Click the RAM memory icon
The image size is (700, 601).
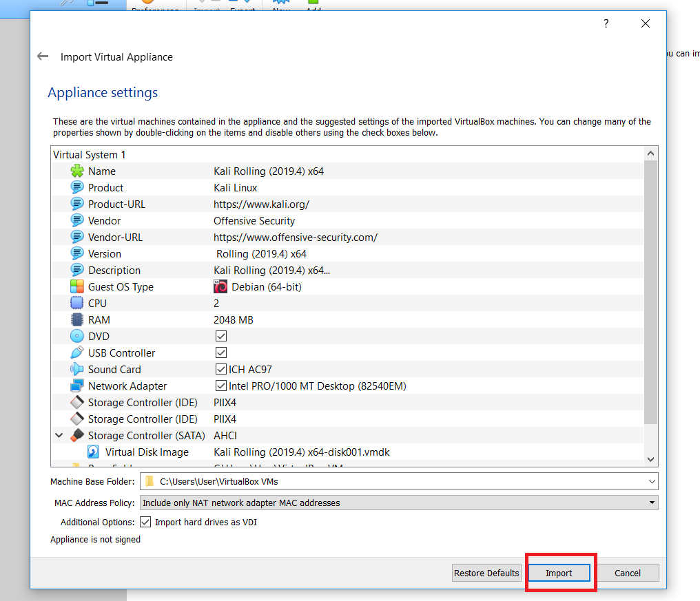click(x=76, y=320)
